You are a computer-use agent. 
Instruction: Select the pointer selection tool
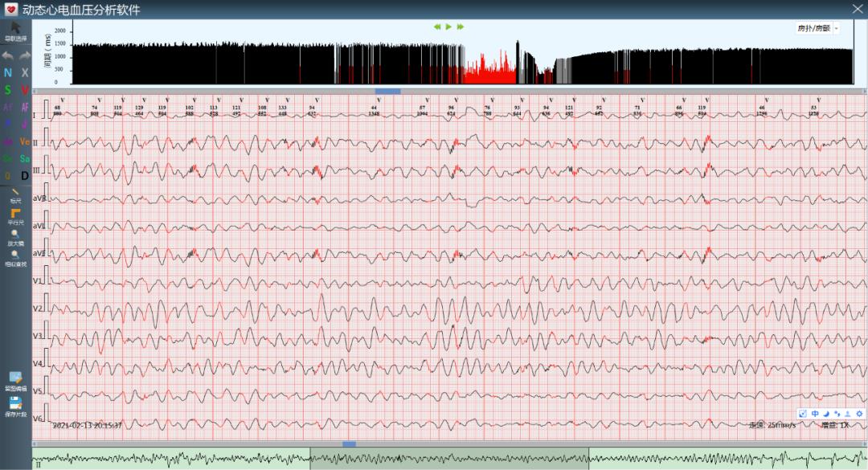(x=15, y=31)
